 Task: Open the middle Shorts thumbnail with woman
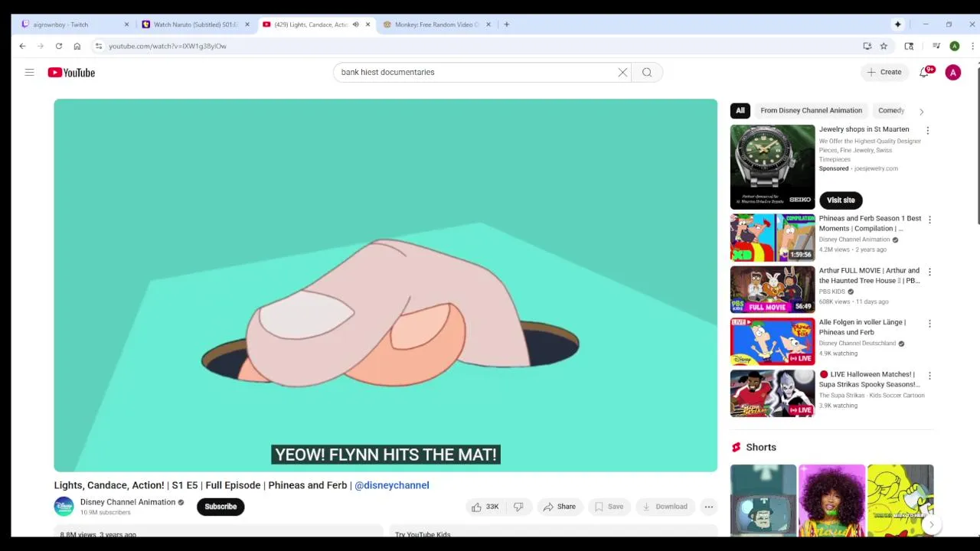pos(831,500)
